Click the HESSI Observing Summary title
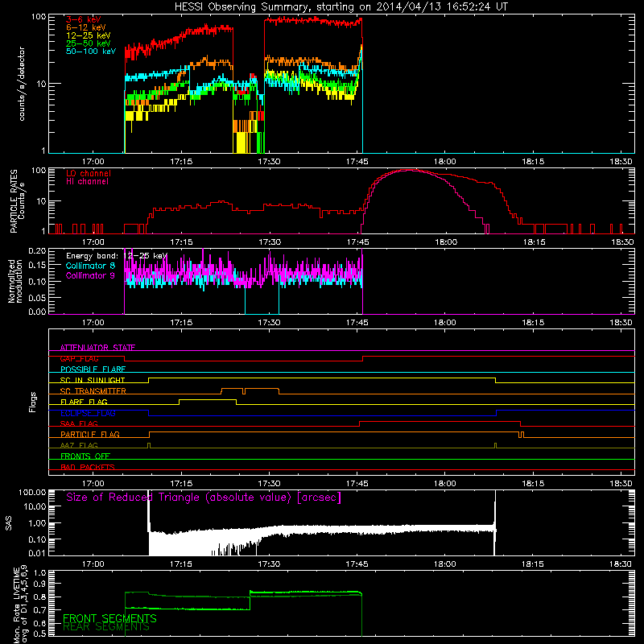This screenshot has width=644, height=644. pyautogui.click(x=341, y=7)
